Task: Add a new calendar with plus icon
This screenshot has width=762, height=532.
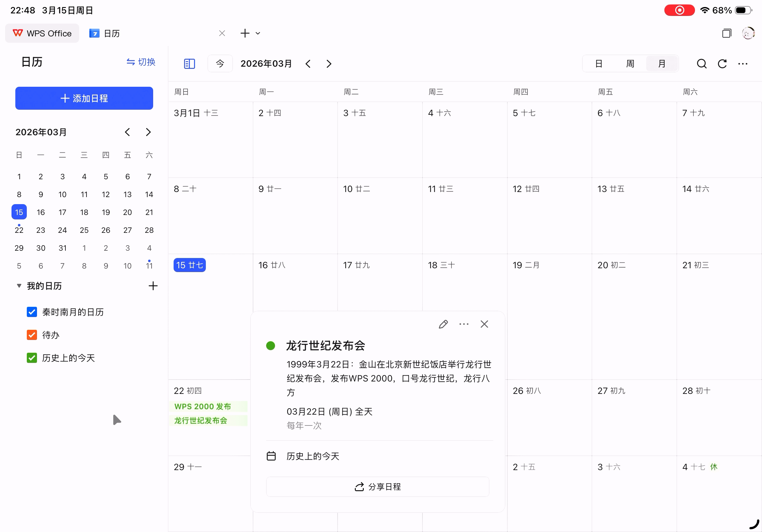Action: click(x=153, y=286)
